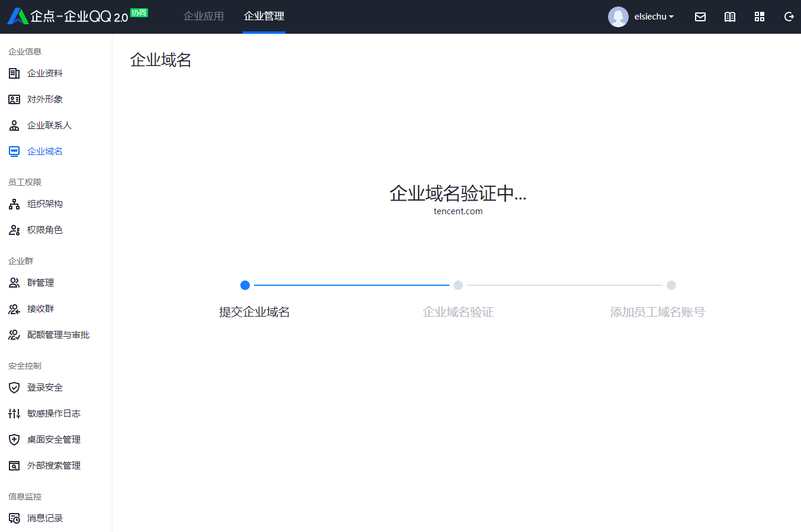Switch to the 企业管理 tab
The height and width of the screenshot is (532, 801).
263,17
